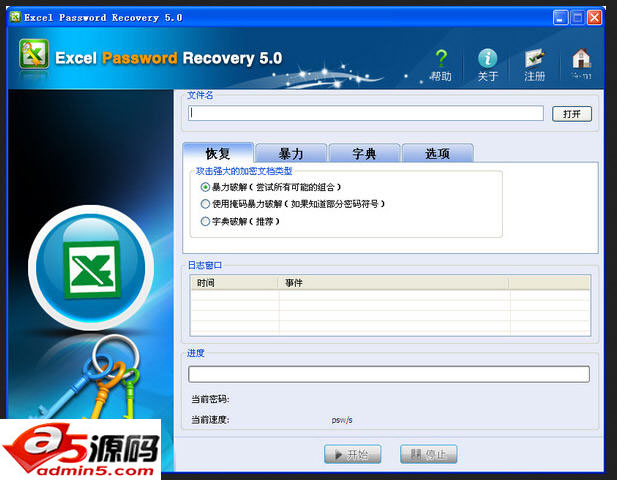The image size is (617, 480).
Task: Focus the 文件名 file name field
Action: [x=366, y=113]
